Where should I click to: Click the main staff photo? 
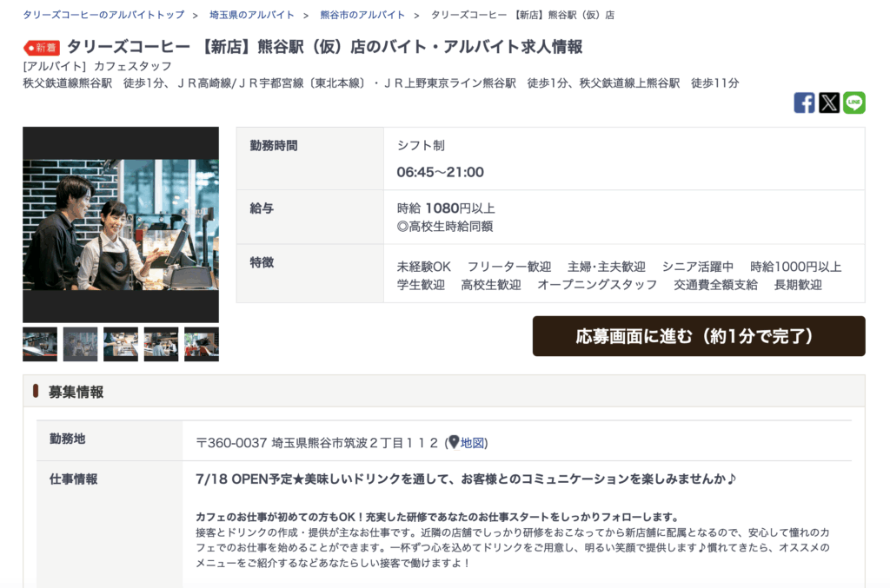tap(121, 225)
